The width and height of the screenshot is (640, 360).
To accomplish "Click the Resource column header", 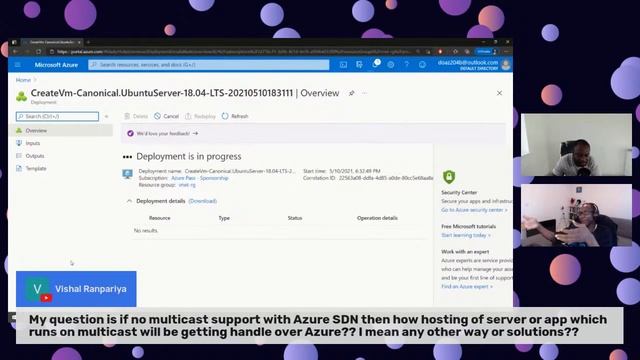I will click(x=160, y=218).
